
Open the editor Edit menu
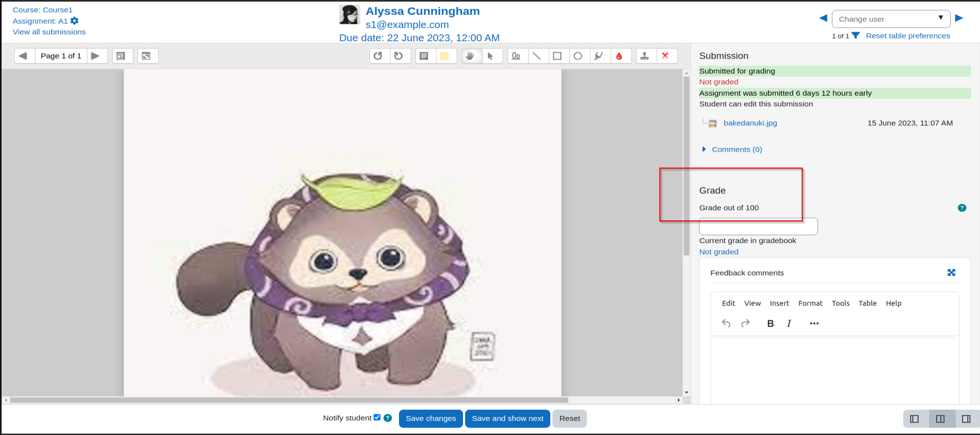729,303
